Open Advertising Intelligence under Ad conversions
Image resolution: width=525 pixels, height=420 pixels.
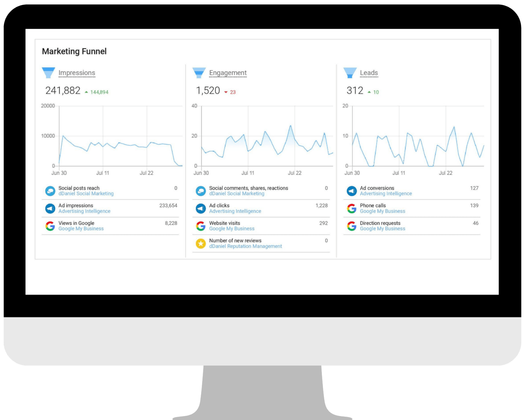coord(386,194)
